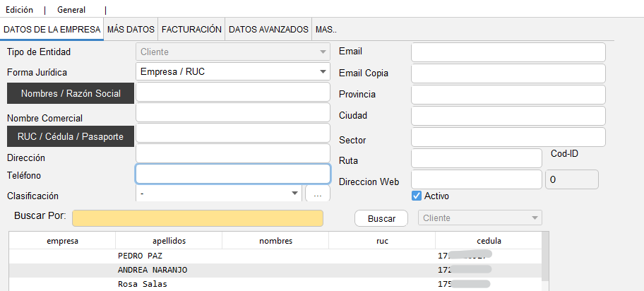Open the Clasificación dropdown
The height and width of the screenshot is (291, 644).
294,193
